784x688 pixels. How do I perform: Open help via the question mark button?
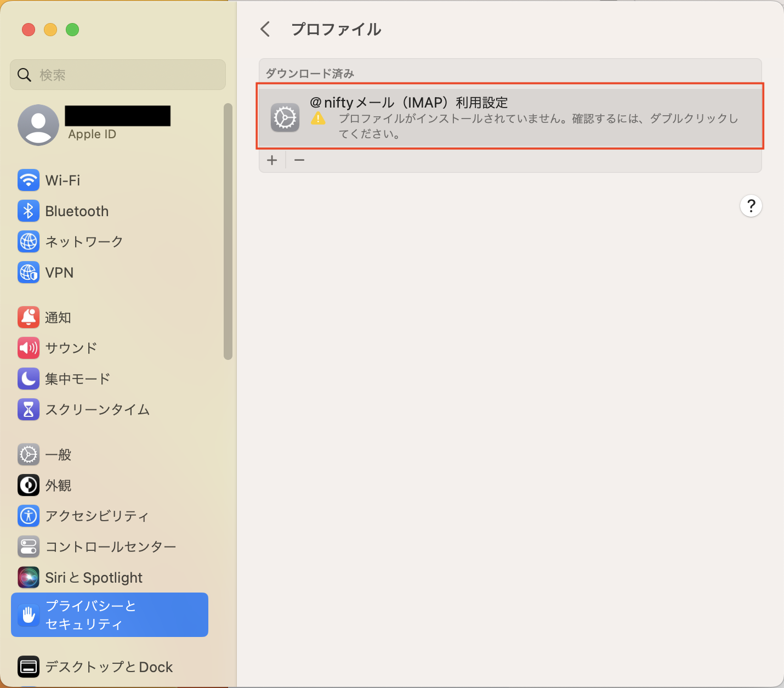click(751, 206)
